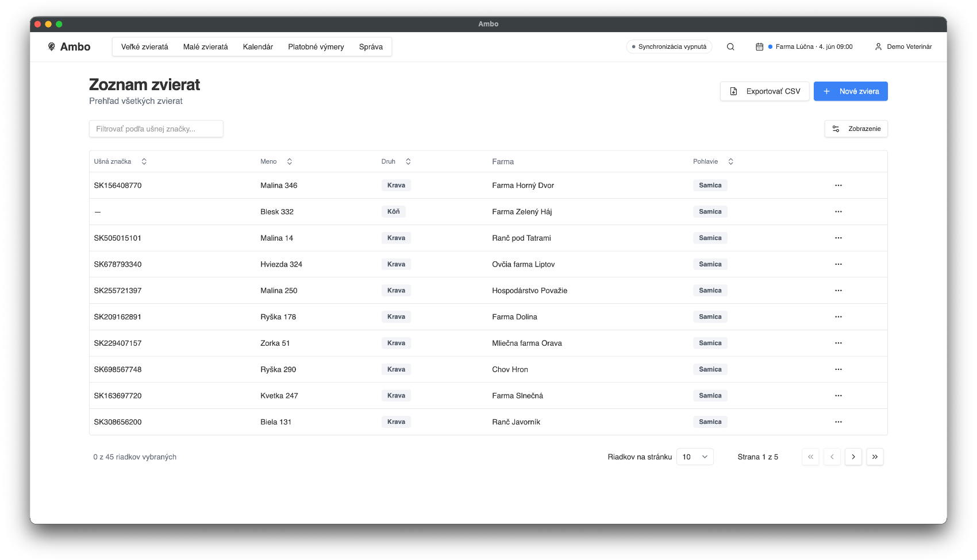This screenshot has width=977, height=560.
Task: Jump to last page of results
Action: click(x=875, y=457)
